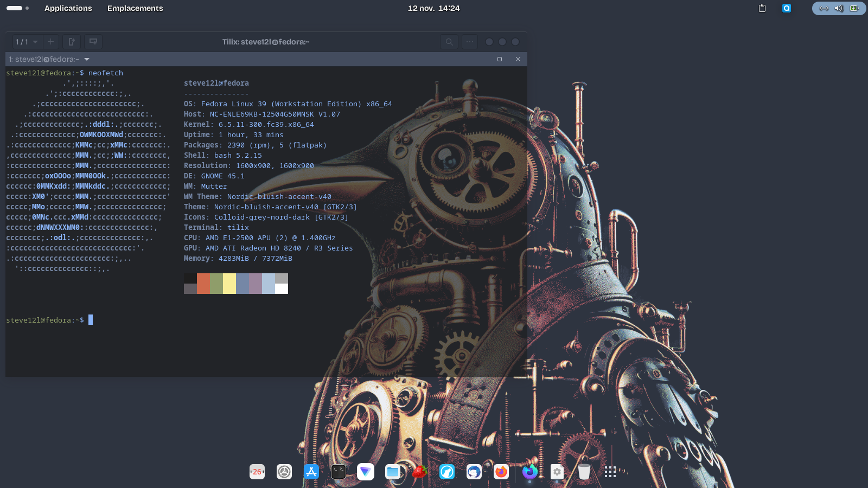The height and width of the screenshot is (488, 868).
Task: Click the 'CPU: AMD E1-2500 APU' line
Action: [x=259, y=237]
